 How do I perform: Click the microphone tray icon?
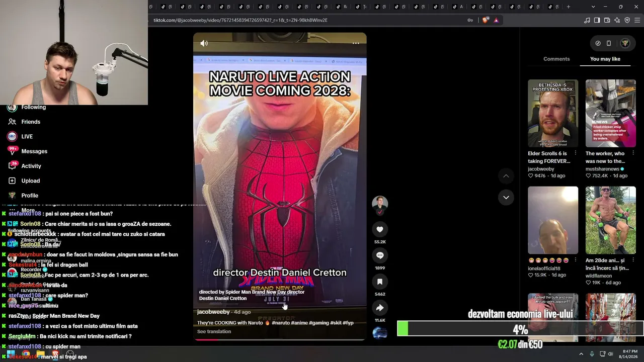[592, 354]
